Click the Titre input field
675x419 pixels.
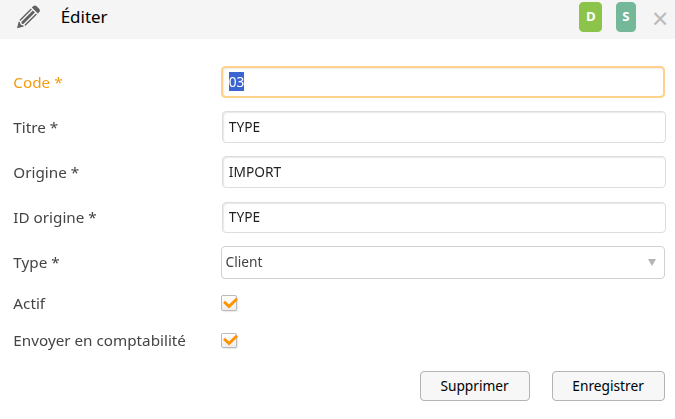(x=443, y=127)
